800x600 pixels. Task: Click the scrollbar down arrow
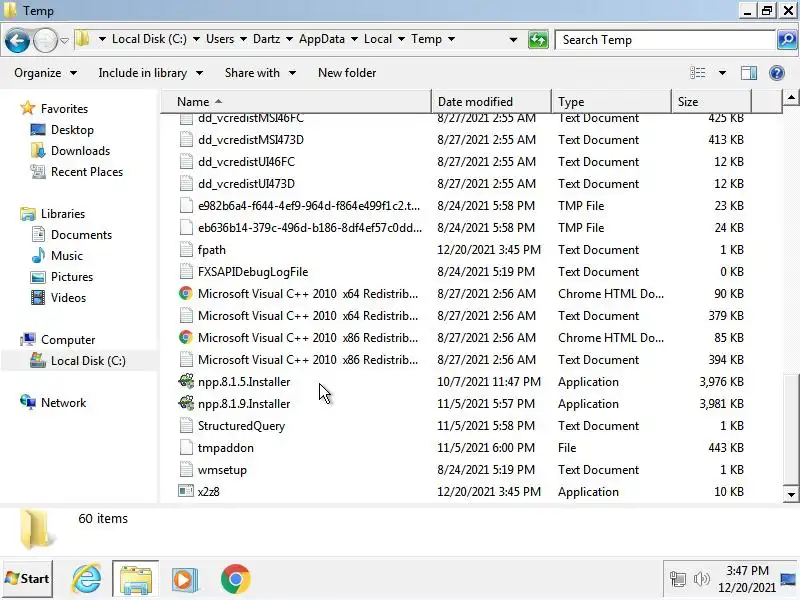791,494
